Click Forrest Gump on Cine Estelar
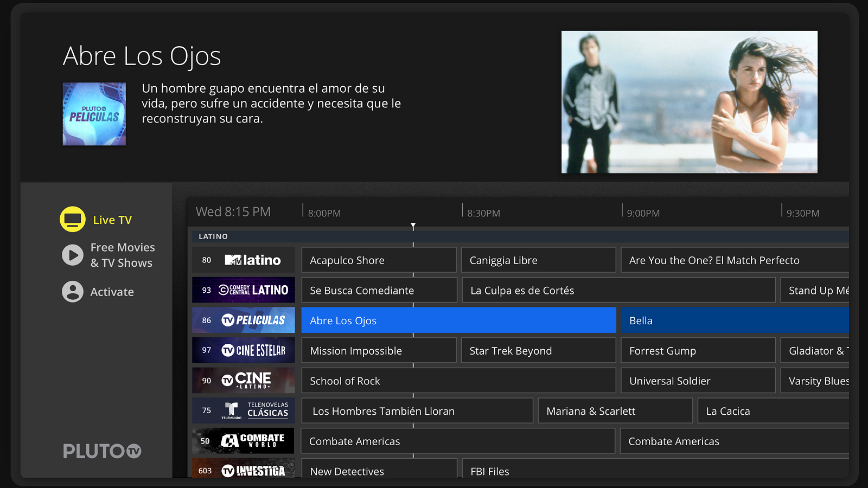The height and width of the screenshot is (488, 868). (698, 350)
